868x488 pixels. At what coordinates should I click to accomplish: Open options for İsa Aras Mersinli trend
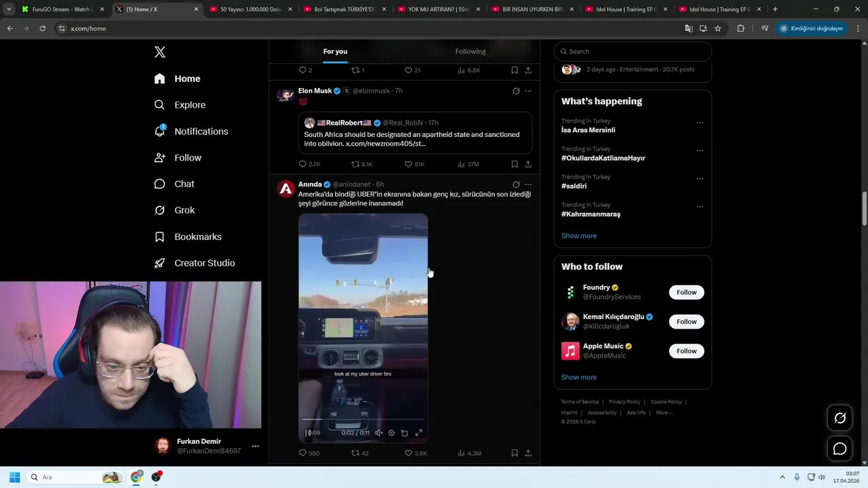(700, 123)
